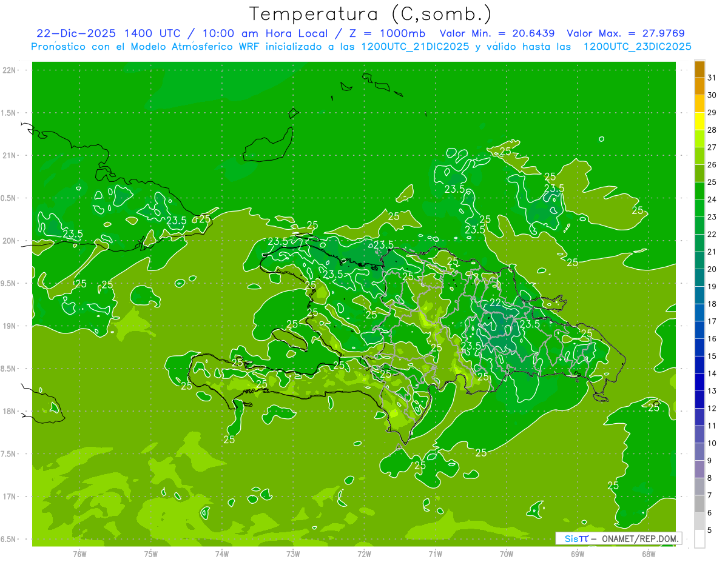Click the "76W" longitude label
The height and width of the screenshot is (562, 728).
(79, 554)
